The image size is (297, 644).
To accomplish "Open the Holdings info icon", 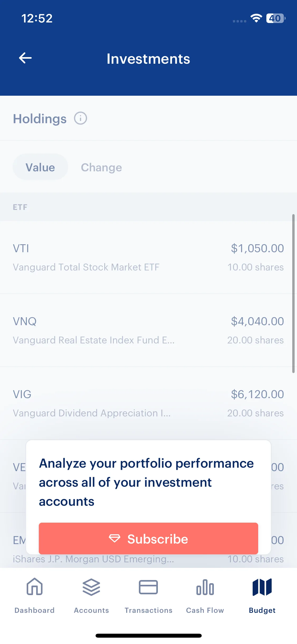I will click(81, 118).
